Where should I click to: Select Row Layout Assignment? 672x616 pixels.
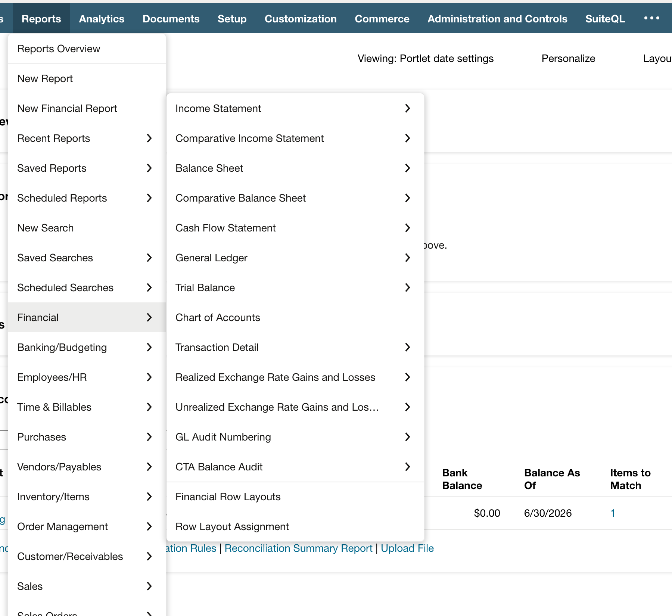[x=295, y=527]
